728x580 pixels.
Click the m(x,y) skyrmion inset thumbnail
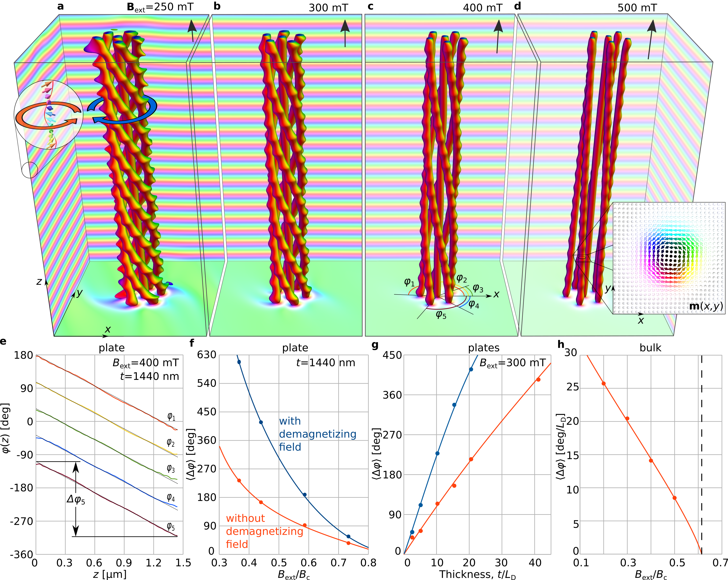click(669, 258)
